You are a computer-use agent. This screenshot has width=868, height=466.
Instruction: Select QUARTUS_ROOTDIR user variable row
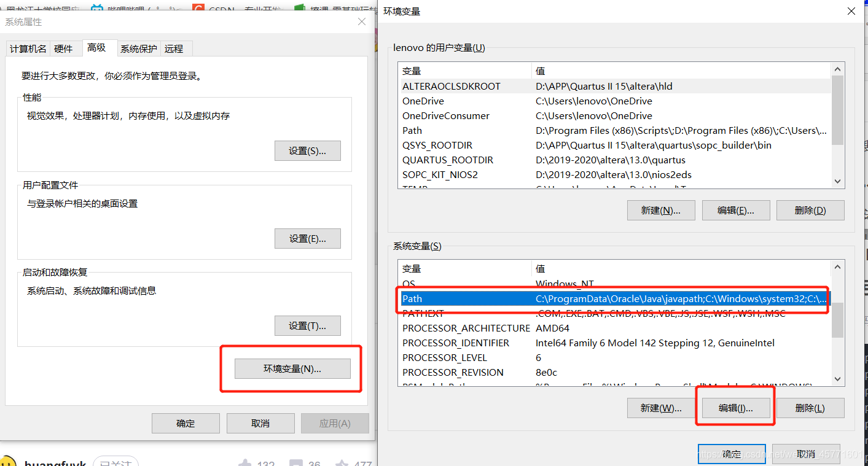614,160
